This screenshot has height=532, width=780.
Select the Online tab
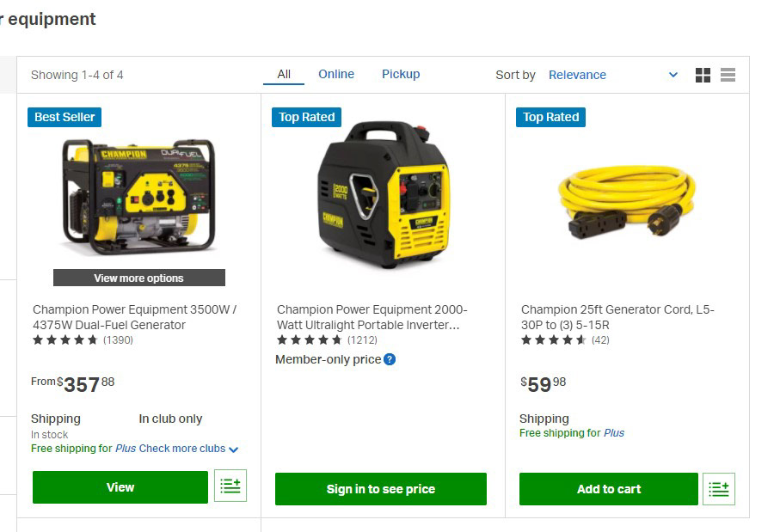pyautogui.click(x=336, y=74)
